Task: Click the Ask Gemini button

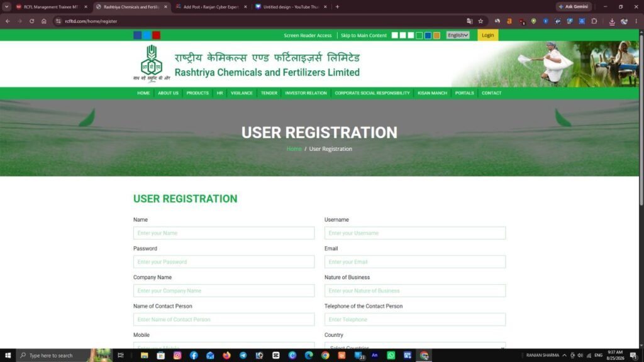Action: (x=574, y=6)
